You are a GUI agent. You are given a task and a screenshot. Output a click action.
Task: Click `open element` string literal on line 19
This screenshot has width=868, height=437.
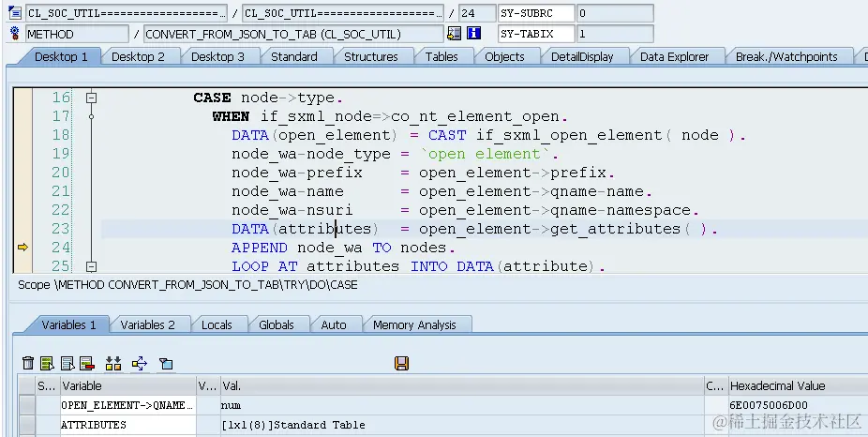(x=486, y=154)
